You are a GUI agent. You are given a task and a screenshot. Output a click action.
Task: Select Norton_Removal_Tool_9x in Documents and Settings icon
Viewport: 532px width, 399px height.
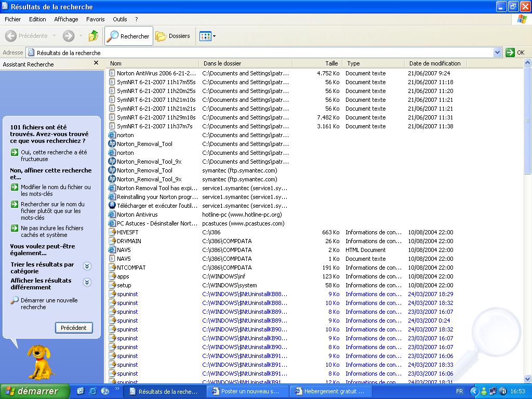pyautogui.click(x=112, y=162)
